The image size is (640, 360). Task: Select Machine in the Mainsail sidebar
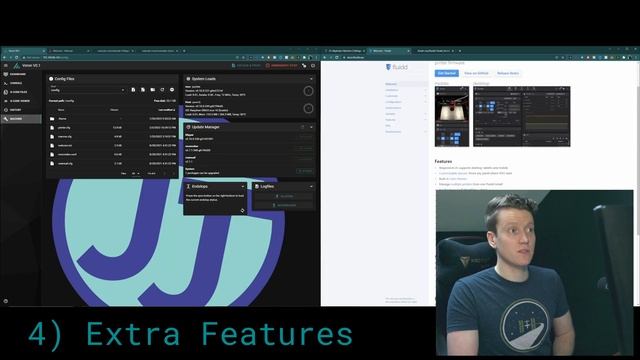[x=20, y=119]
